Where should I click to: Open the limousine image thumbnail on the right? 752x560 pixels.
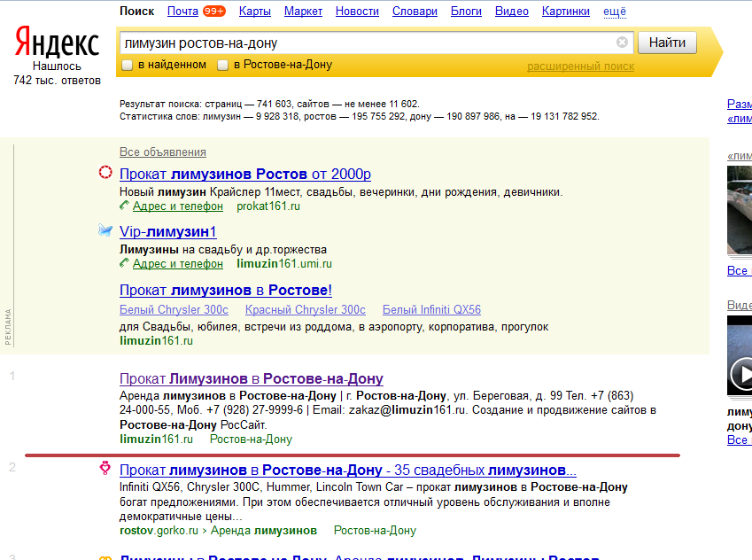coord(740,210)
